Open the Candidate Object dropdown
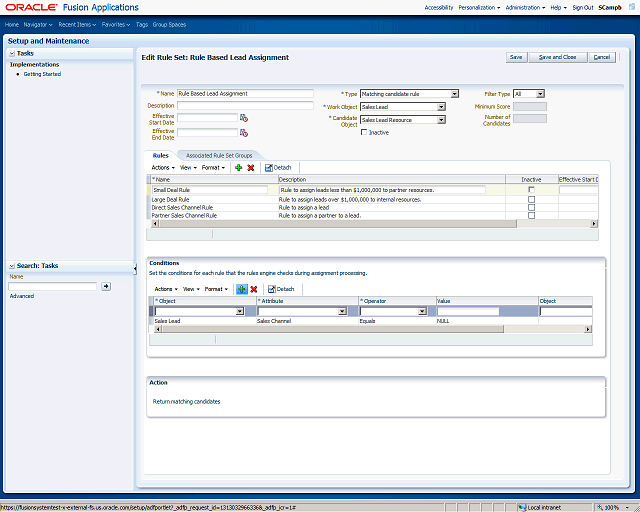640x512 pixels. point(441,120)
